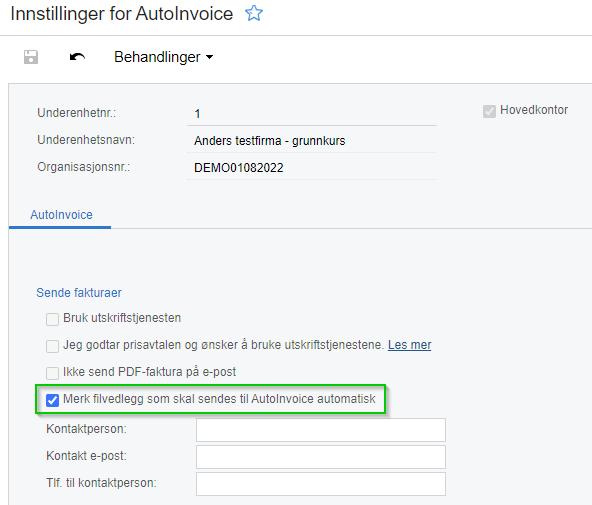Toggle the Hovedkontor checkbox
Viewport: 592px width, 505px height.
(x=489, y=111)
